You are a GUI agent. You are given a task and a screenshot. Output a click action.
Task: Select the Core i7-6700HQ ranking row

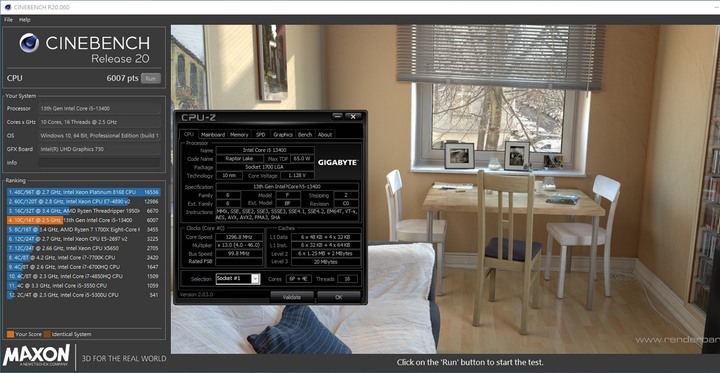click(83, 267)
